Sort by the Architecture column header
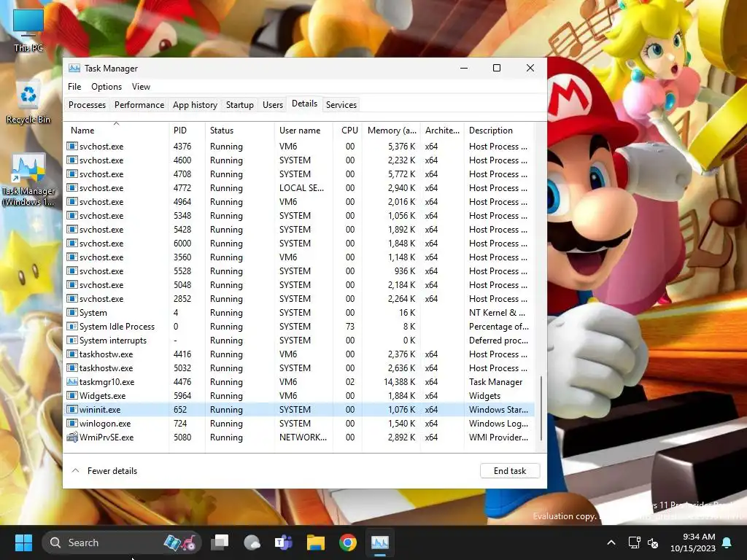 [x=442, y=131]
